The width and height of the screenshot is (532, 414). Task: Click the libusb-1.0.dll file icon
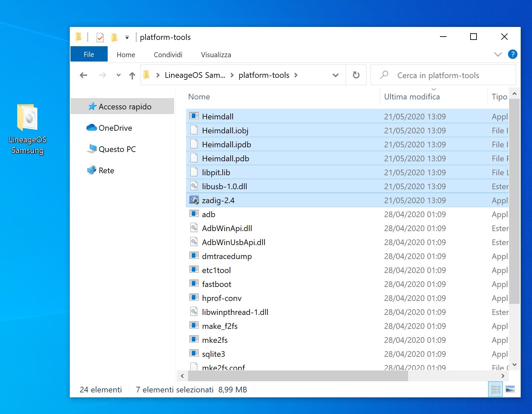[x=194, y=186]
